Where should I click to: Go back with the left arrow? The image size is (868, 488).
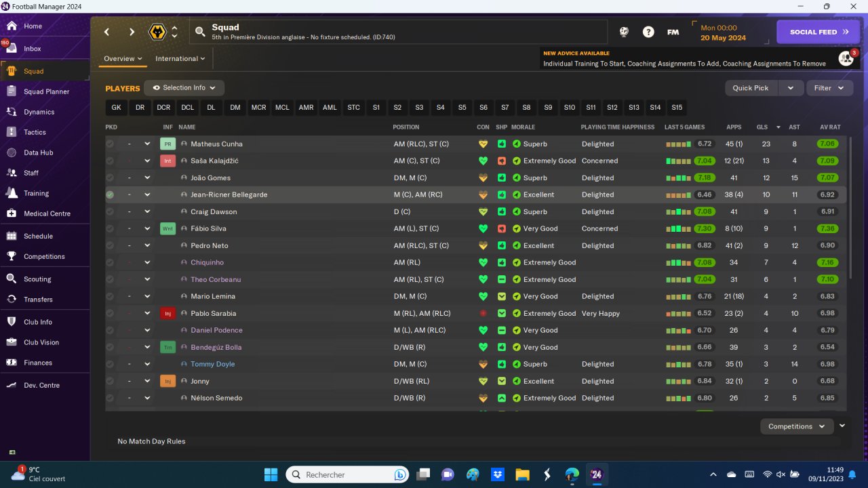(106, 32)
